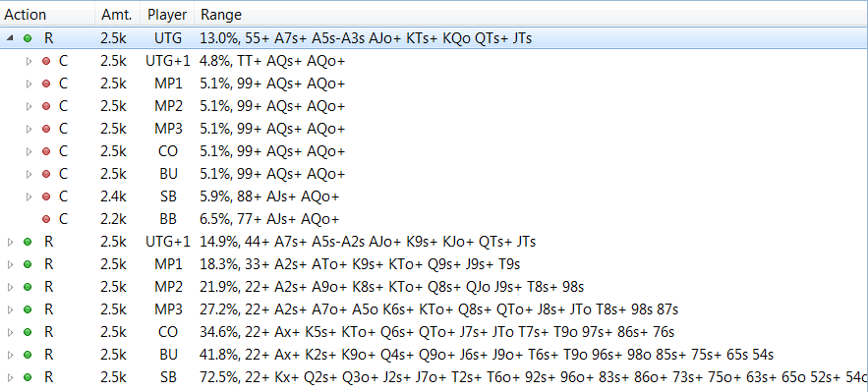Expand the CO call row
This screenshot has height=392, width=868.
[29, 151]
